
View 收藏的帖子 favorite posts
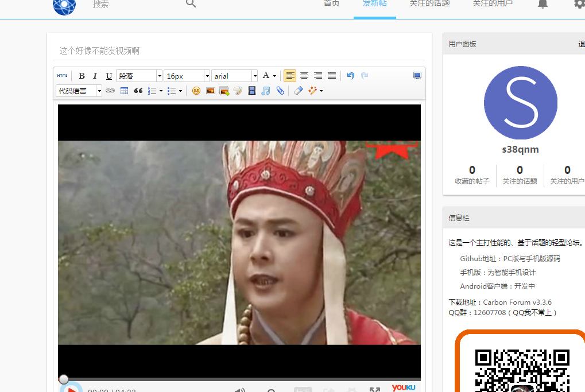tap(472, 175)
